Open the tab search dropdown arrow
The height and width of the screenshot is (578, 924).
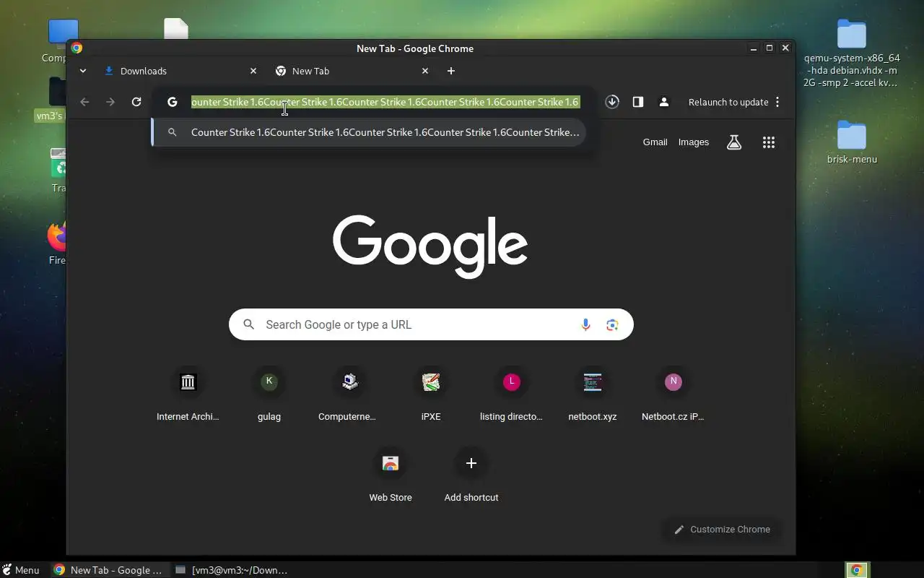point(83,71)
